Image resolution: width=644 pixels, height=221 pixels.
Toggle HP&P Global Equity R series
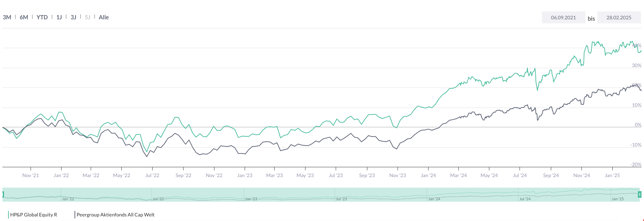click(33, 215)
